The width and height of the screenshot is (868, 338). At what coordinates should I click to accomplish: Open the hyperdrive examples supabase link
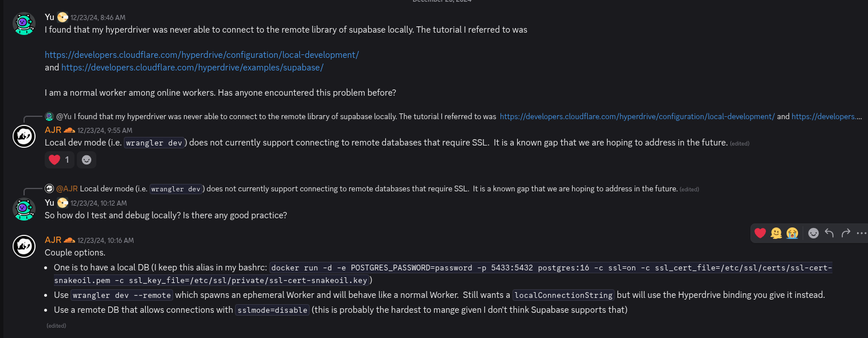pyautogui.click(x=192, y=68)
